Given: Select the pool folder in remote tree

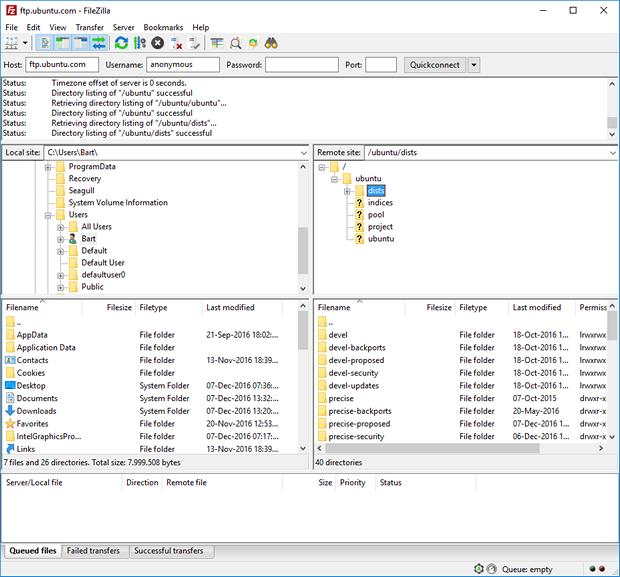Looking at the screenshot, I should [376, 215].
